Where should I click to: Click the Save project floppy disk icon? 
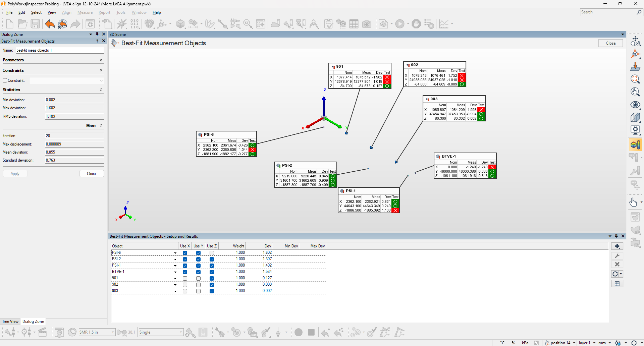(35, 24)
